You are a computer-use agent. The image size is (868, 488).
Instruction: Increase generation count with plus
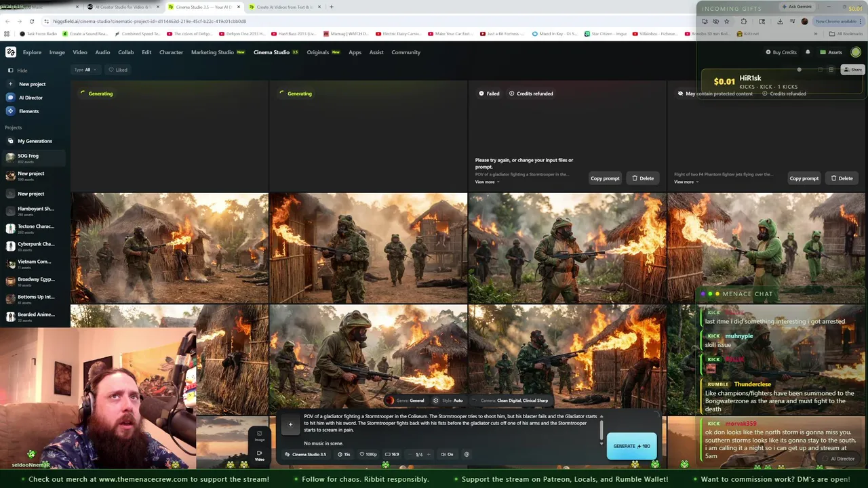click(x=428, y=454)
